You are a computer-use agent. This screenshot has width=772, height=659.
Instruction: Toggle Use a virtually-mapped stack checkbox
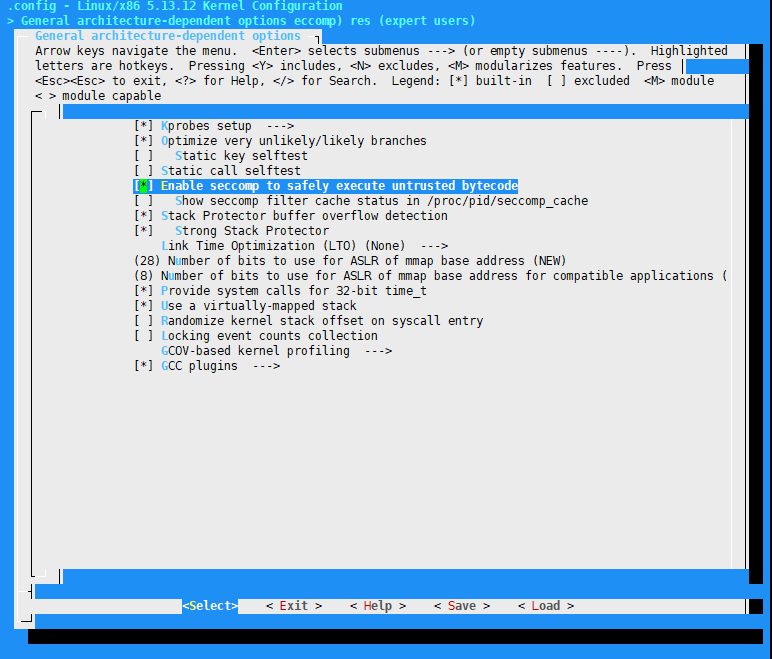(143, 306)
